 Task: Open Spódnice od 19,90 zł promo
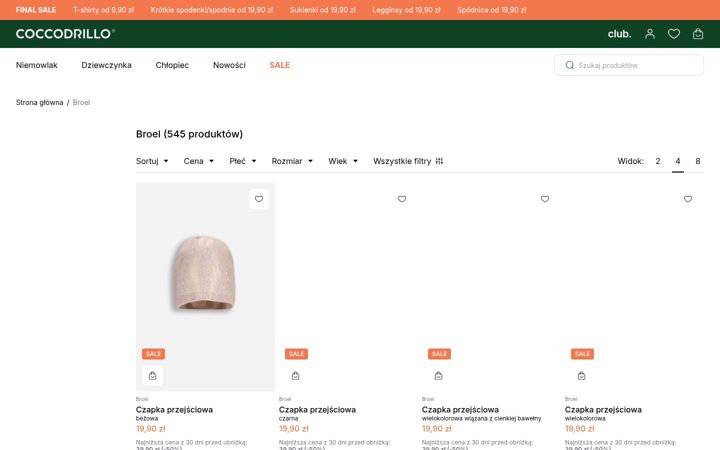(492, 10)
